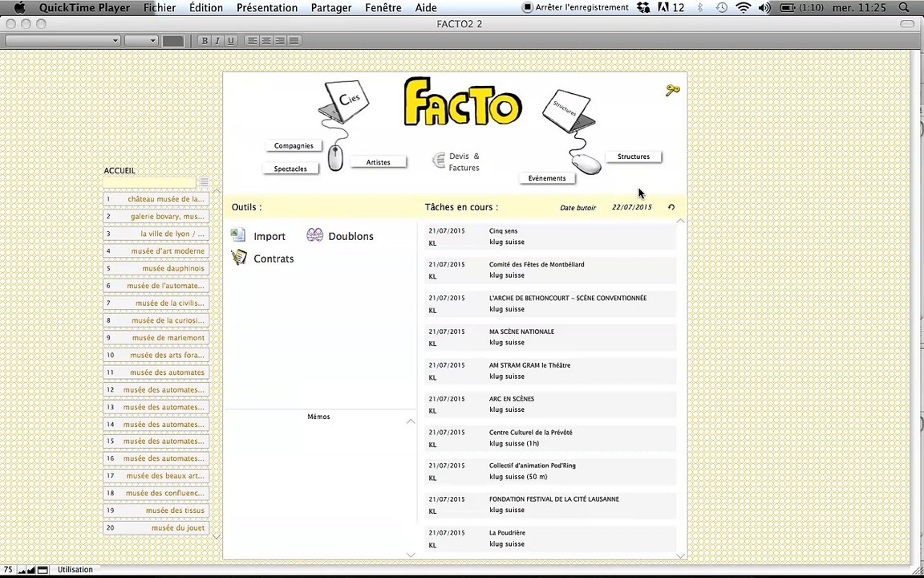Open the MA SCÈNE NATIONALE task
This screenshot has height=578, width=924.
pos(550,337)
